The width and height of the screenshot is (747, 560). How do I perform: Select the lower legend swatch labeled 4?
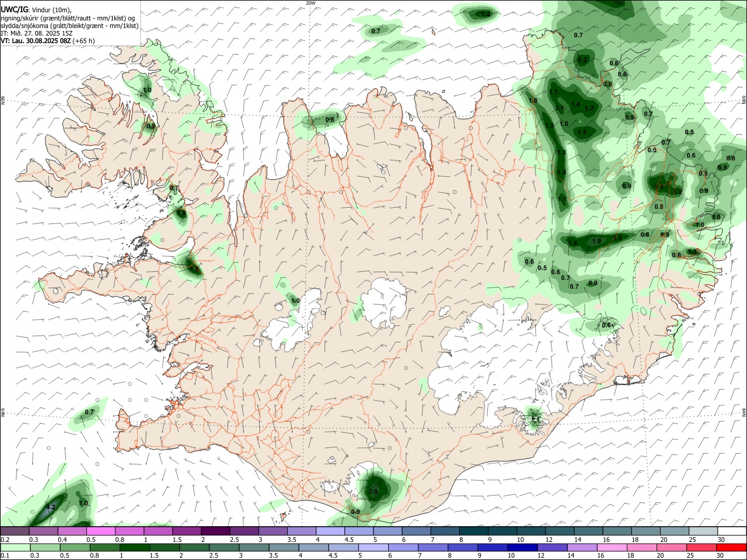pyautogui.click(x=313, y=548)
